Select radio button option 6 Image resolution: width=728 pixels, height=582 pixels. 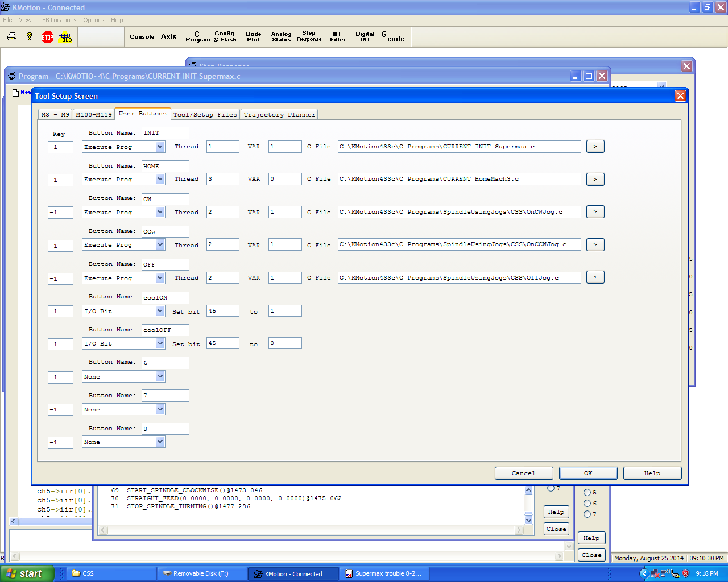pyautogui.click(x=587, y=504)
